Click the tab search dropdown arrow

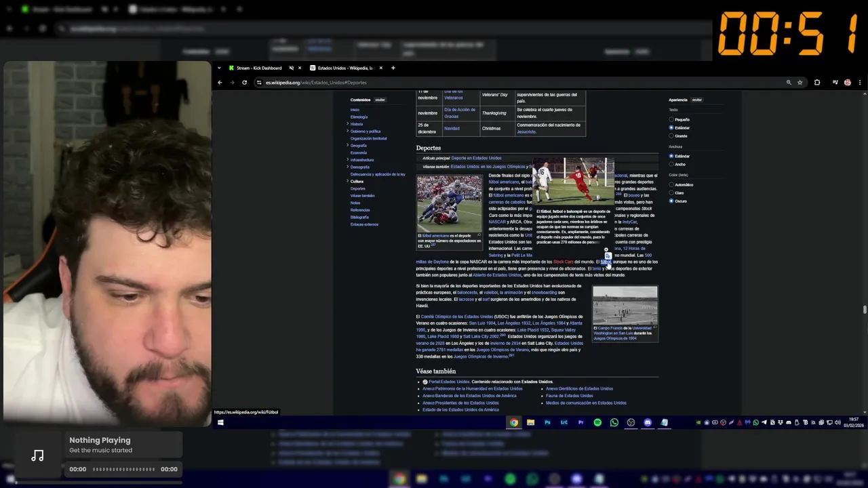pos(220,68)
